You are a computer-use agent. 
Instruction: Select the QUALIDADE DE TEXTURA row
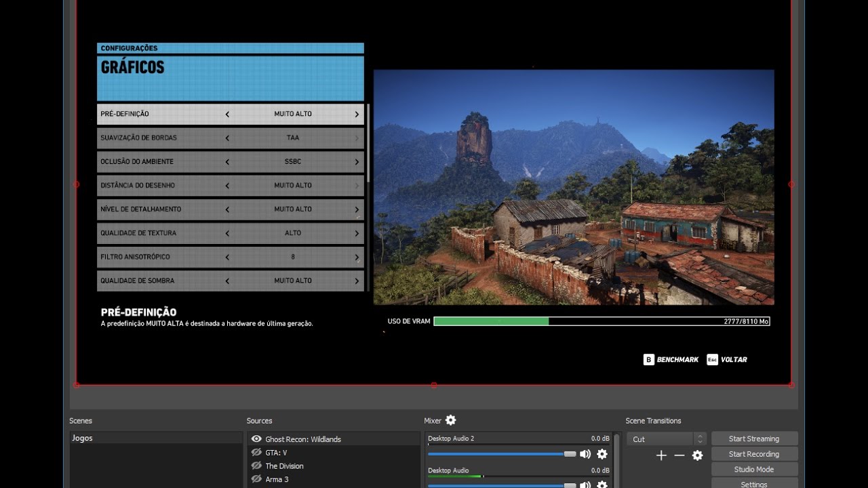(231, 232)
